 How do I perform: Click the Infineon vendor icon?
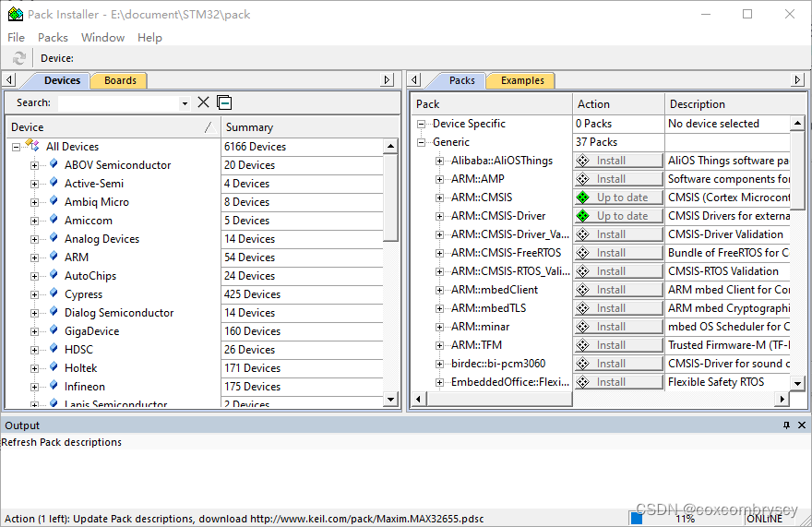point(54,386)
